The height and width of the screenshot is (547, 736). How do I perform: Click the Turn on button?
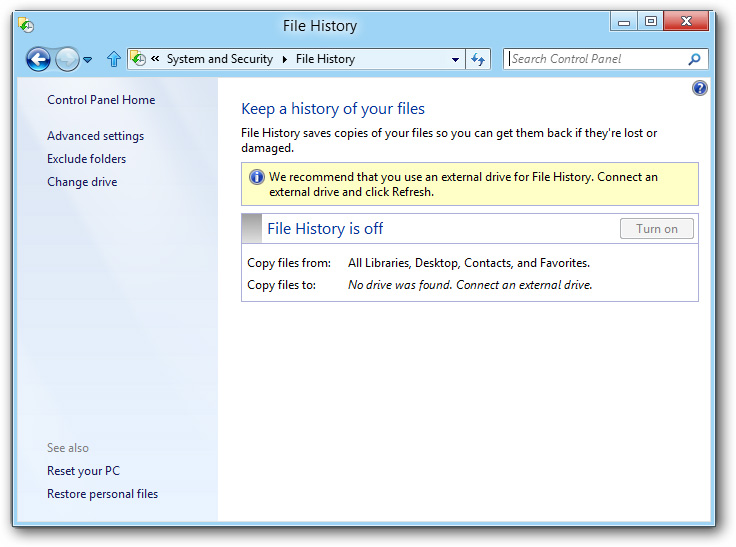[657, 229]
